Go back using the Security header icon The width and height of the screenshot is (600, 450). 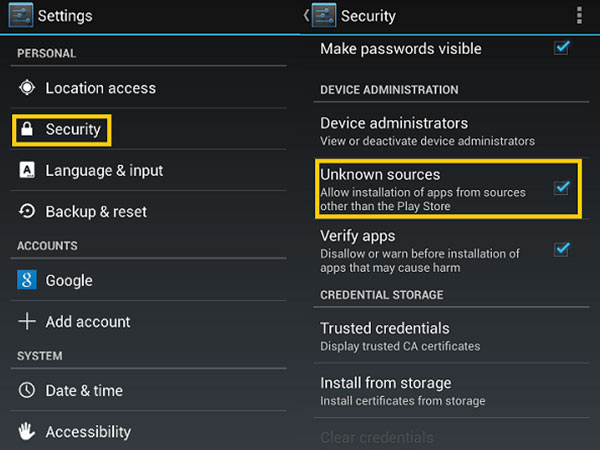coord(322,16)
